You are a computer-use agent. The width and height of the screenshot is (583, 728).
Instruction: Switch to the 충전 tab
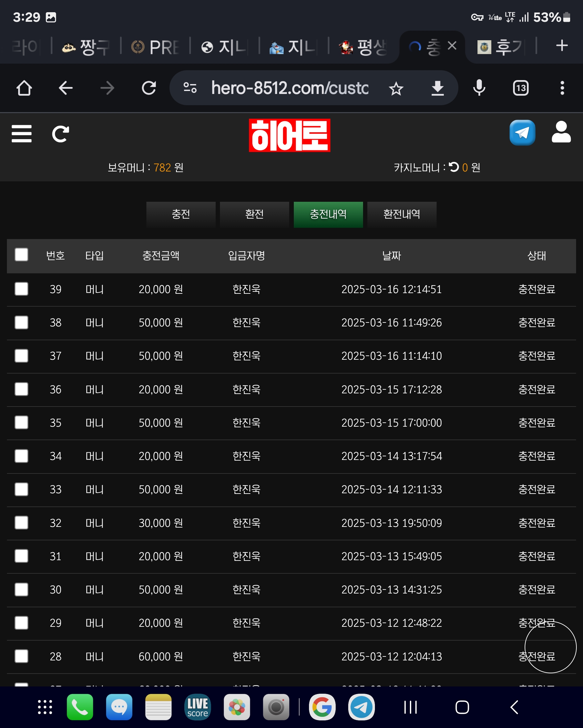pyautogui.click(x=181, y=214)
